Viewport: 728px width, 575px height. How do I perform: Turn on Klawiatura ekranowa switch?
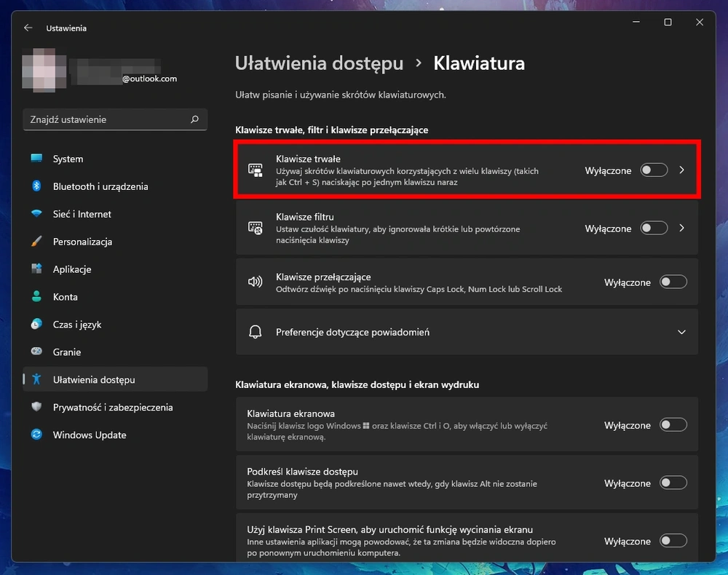[673, 424]
